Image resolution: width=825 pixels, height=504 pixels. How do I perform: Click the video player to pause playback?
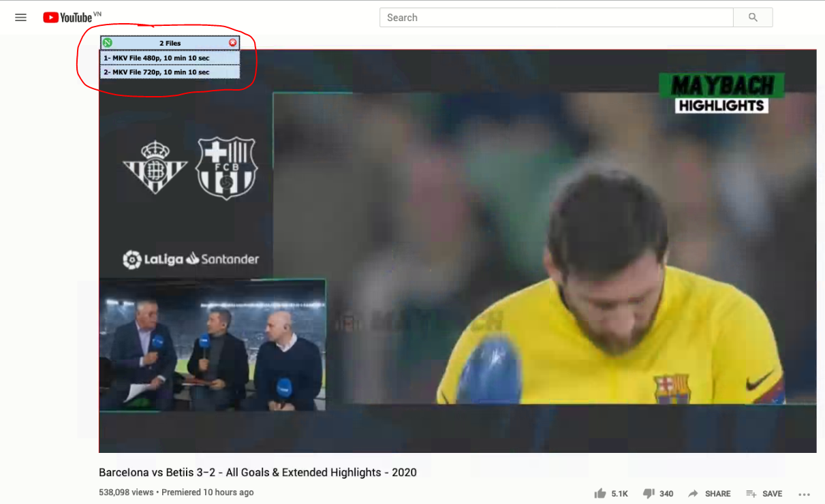pyautogui.click(x=456, y=272)
